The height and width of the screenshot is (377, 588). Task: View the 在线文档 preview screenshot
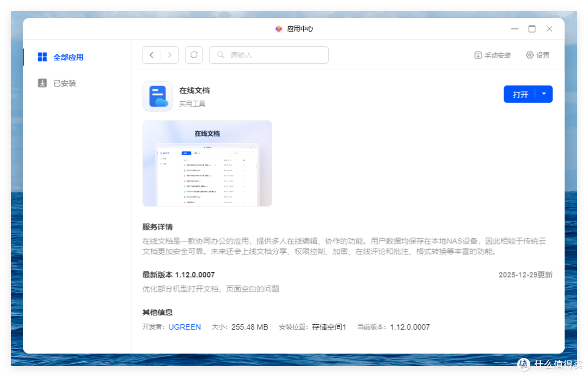[207, 163]
